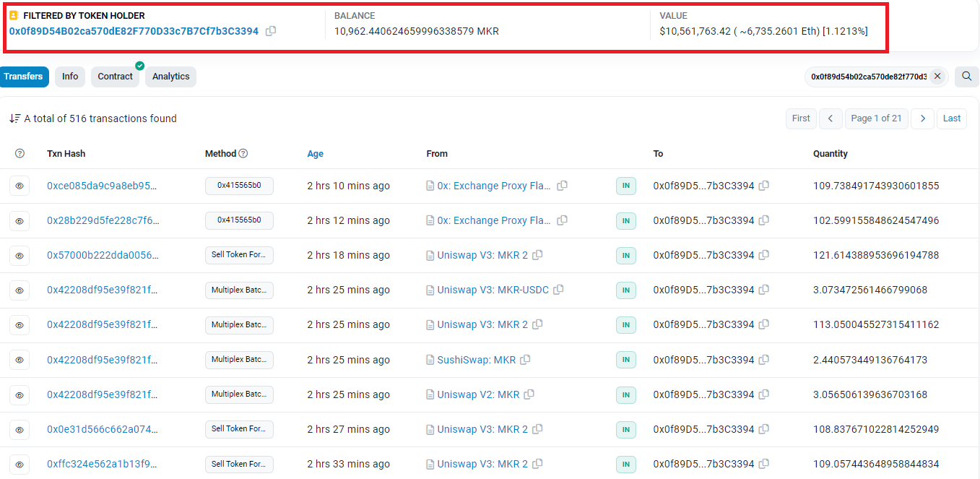
Task: Click the search magnifier icon
Action: tap(966, 77)
